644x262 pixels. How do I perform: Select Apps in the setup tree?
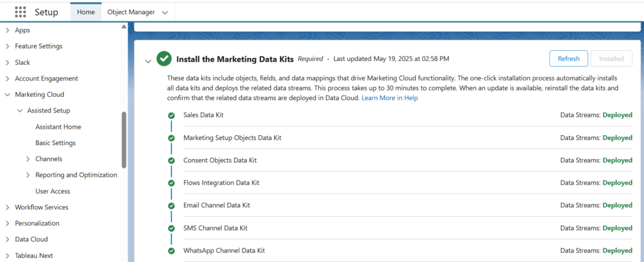pos(22,30)
